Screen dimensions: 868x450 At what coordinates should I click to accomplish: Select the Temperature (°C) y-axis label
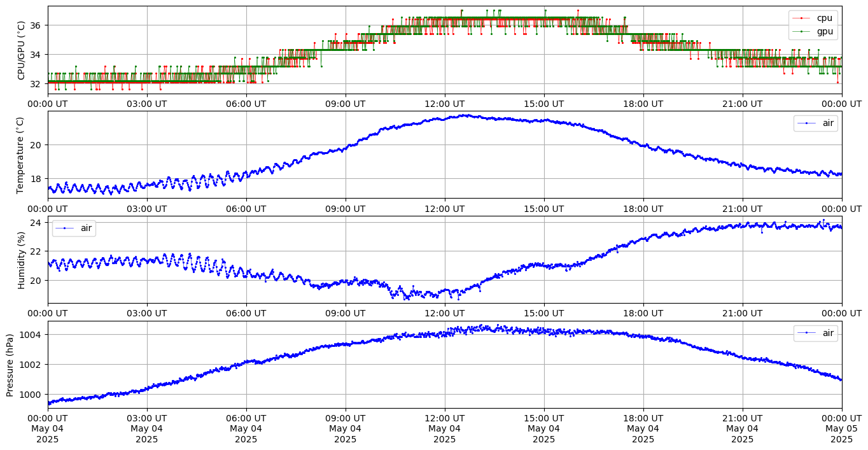click(21, 155)
